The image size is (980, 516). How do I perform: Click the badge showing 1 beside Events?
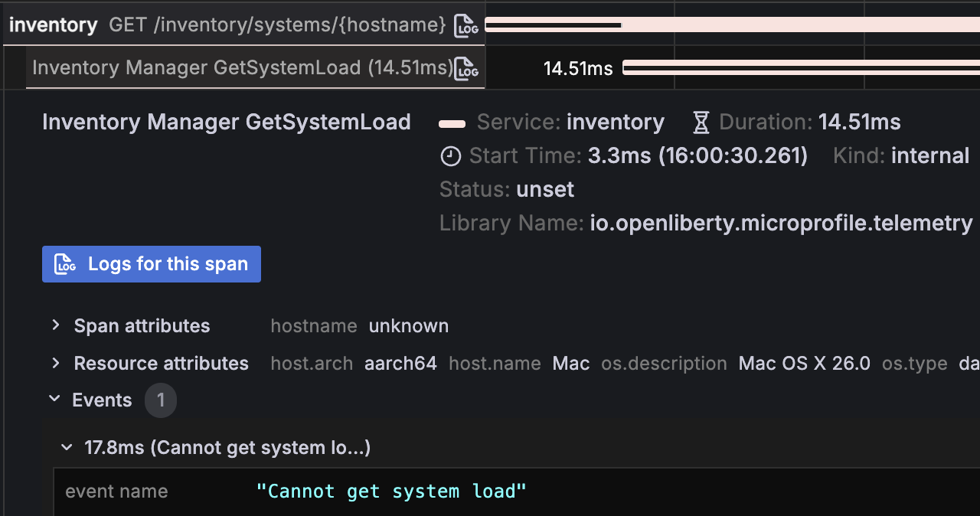(x=160, y=400)
